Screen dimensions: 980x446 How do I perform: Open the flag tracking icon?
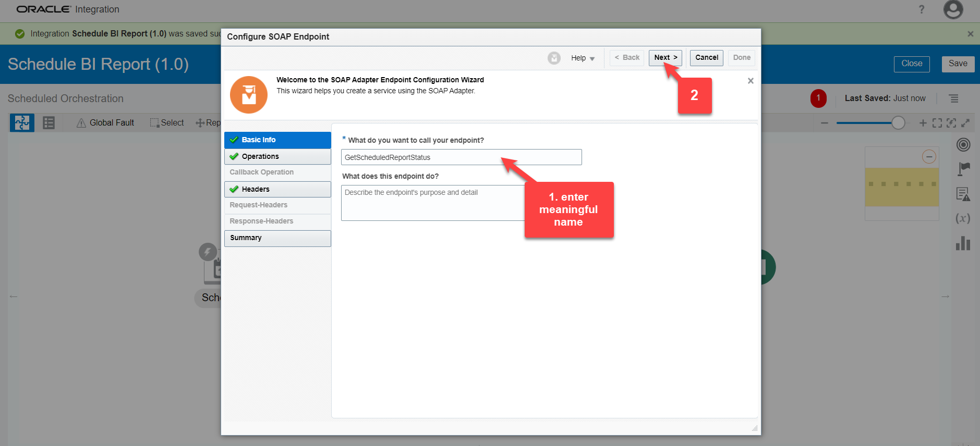point(963,169)
